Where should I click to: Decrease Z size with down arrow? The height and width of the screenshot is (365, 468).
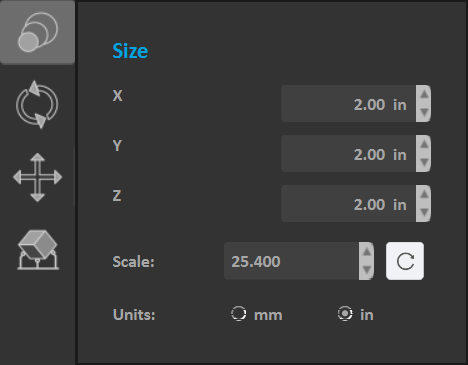[424, 213]
